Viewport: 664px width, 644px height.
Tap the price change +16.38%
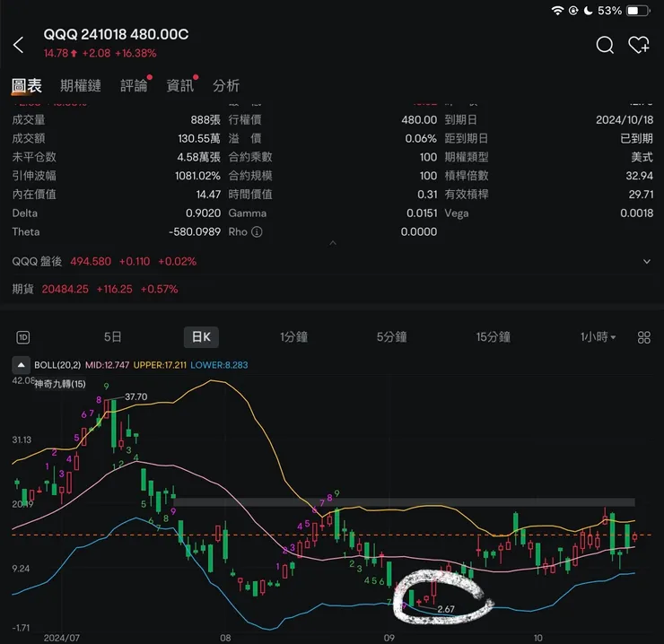pyautogui.click(x=135, y=53)
